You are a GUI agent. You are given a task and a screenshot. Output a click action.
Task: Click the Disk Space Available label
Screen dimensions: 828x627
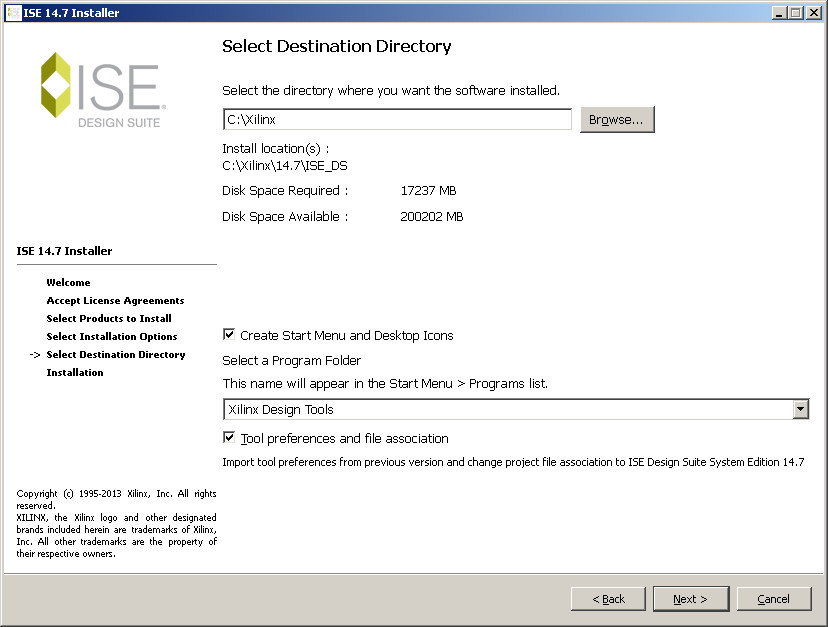[285, 217]
